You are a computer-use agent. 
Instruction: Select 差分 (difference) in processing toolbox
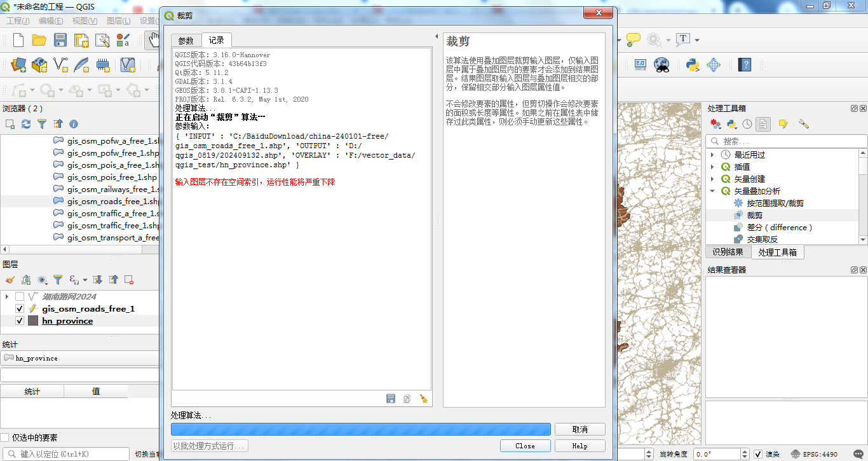pyautogui.click(x=779, y=227)
